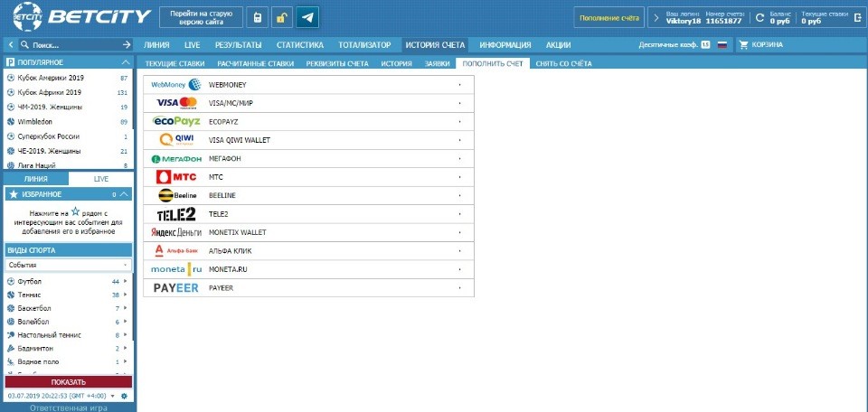Screen dimensions: 868x412
Task: Expand the Футбол sport arrow
Action: [126, 282]
